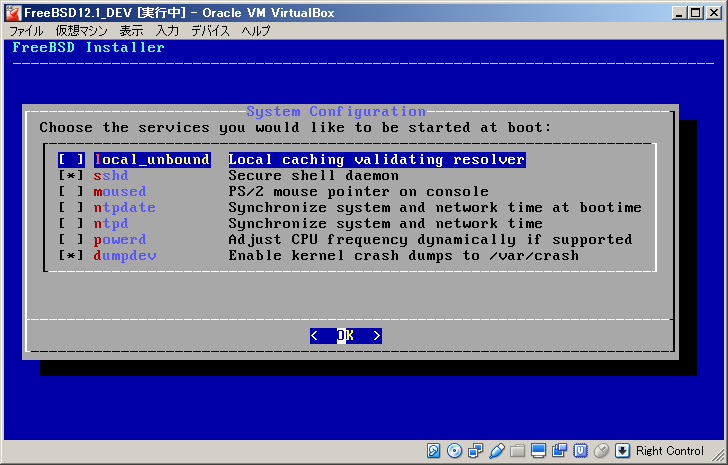
Task: Confirm the selection with the OK button
Action: click(x=346, y=336)
